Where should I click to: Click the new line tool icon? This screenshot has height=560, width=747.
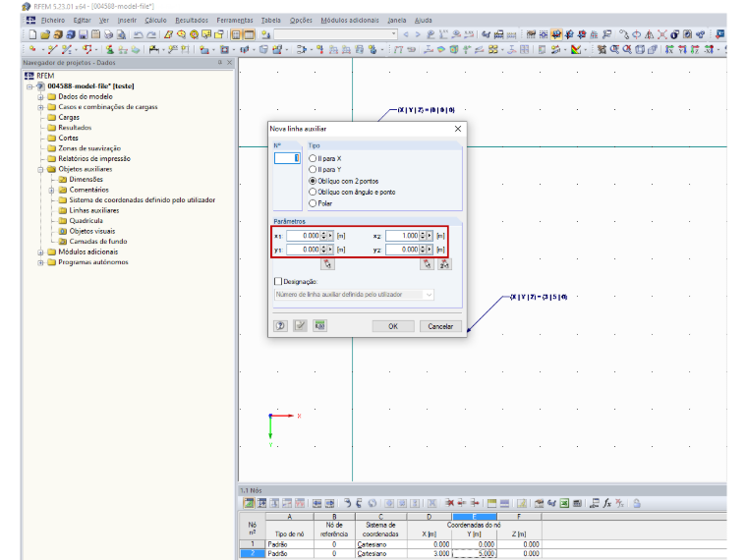click(x=52, y=49)
